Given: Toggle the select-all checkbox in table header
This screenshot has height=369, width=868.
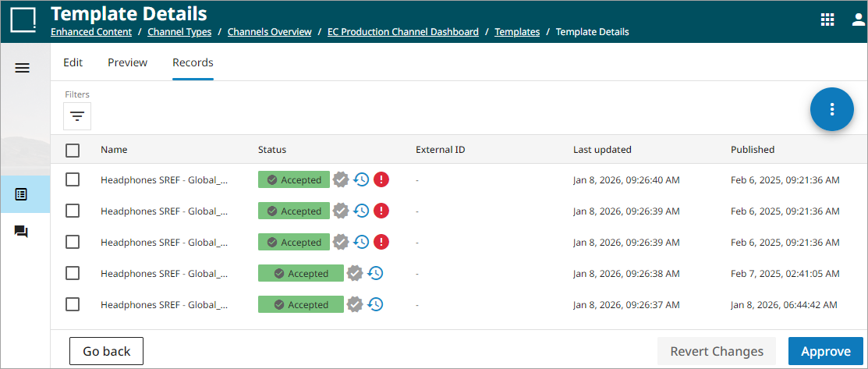Looking at the screenshot, I should pos(73,150).
